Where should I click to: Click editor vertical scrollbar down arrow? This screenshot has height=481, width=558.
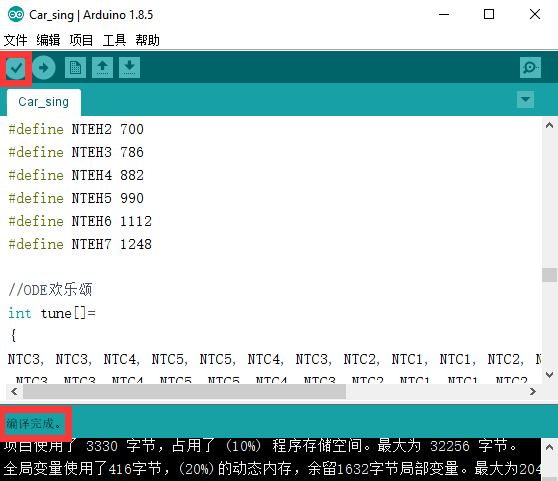point(549,375)
